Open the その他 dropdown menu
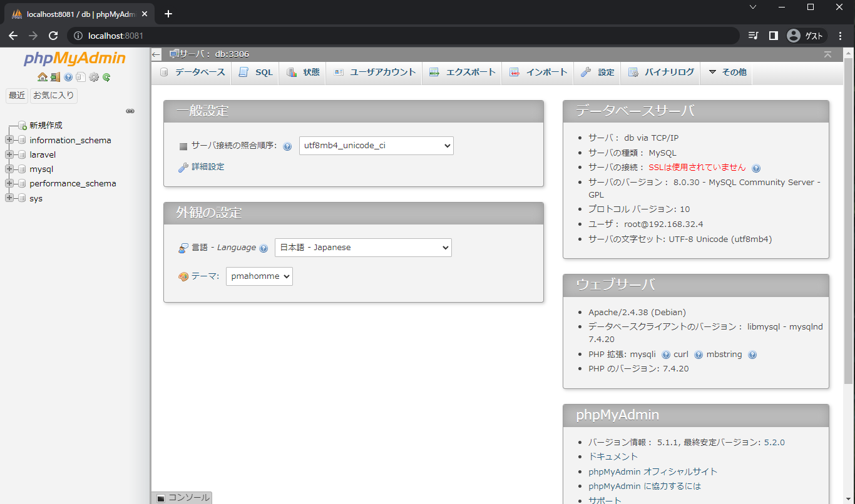Viewport: 855px width, 504px height. coord(727,73)
